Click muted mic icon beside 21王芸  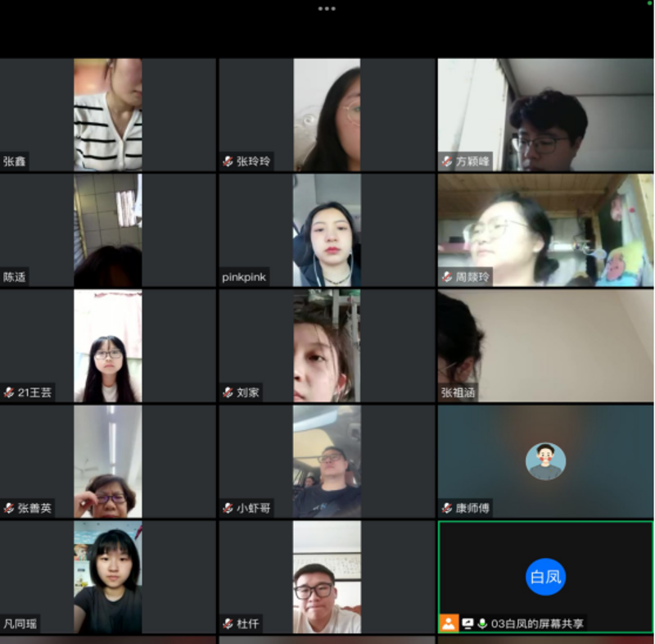[x=9, y=393]
